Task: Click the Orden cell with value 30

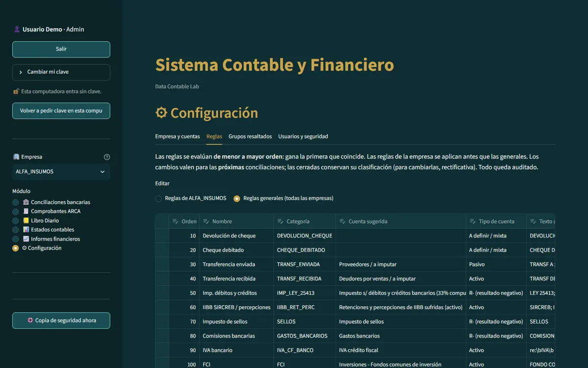Action: [x=184, y=264]
